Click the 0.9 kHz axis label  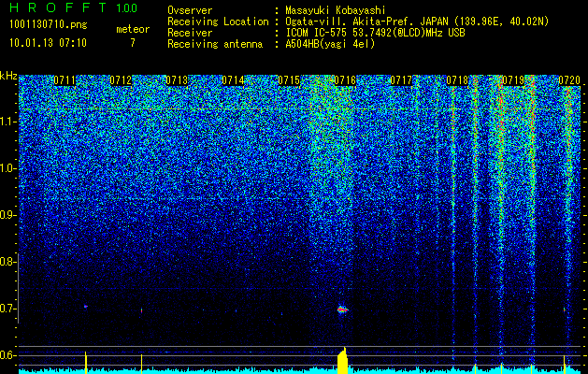(7, 215)
